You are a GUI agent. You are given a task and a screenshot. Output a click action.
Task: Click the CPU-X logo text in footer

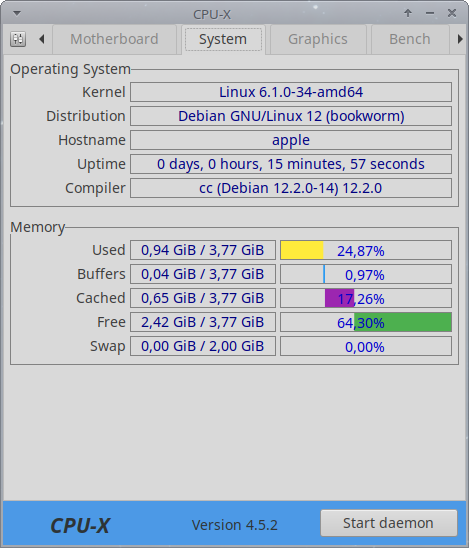(x=80, y=525)
